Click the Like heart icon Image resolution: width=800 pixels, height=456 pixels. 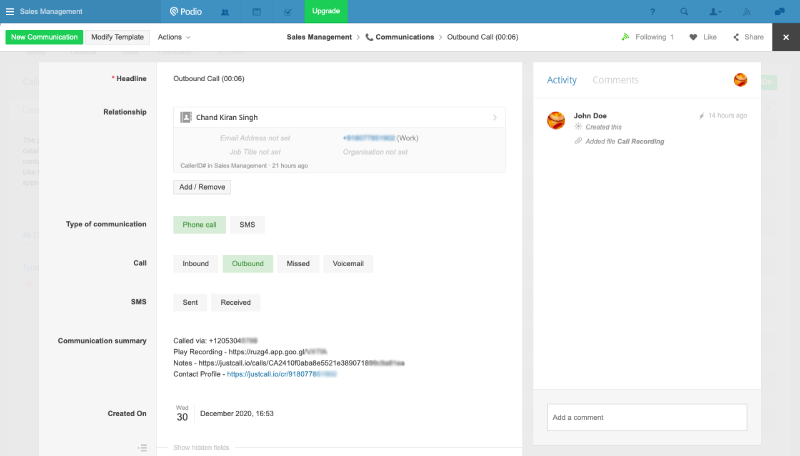pyautogui.click(x=693, y=37)
